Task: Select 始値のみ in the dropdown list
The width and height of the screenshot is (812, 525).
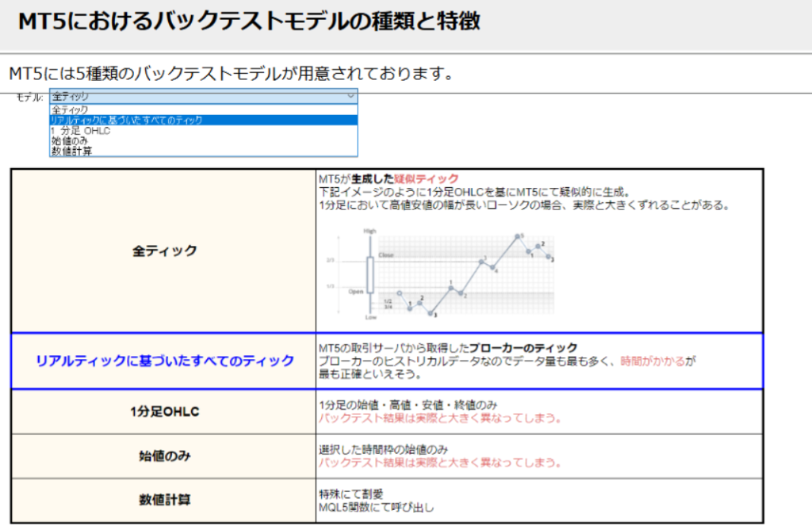Action: click(x=204, y=141)
